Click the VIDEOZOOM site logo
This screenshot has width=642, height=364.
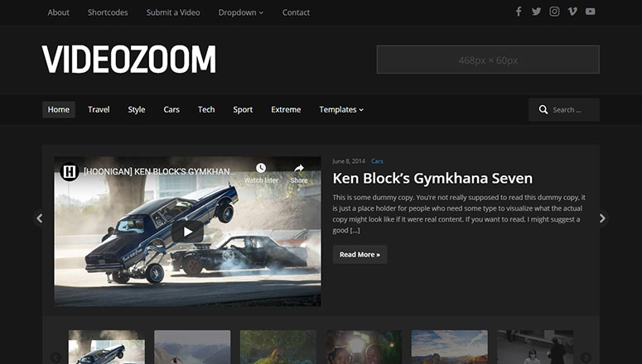[x=128, y=60]
